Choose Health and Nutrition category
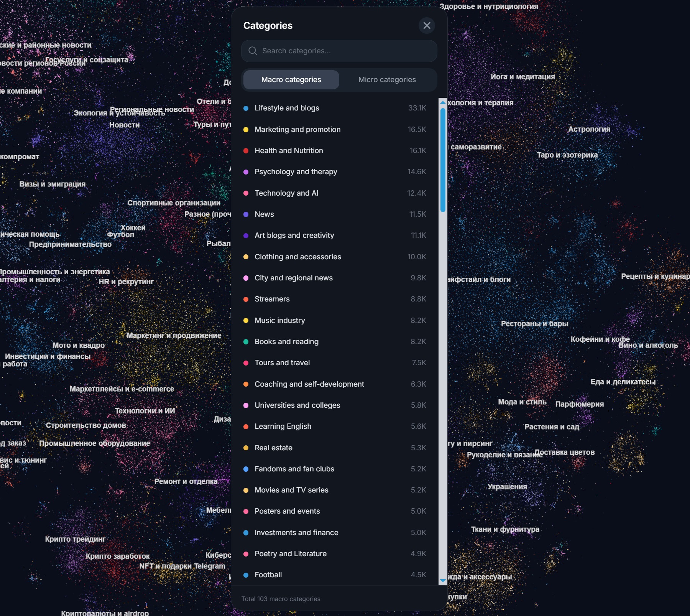 (335, 151)
